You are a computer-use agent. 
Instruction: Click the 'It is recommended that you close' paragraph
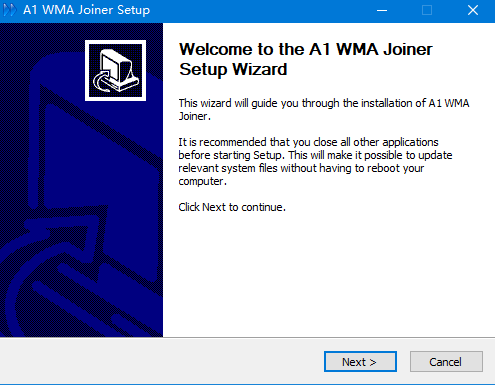point(315,162)
